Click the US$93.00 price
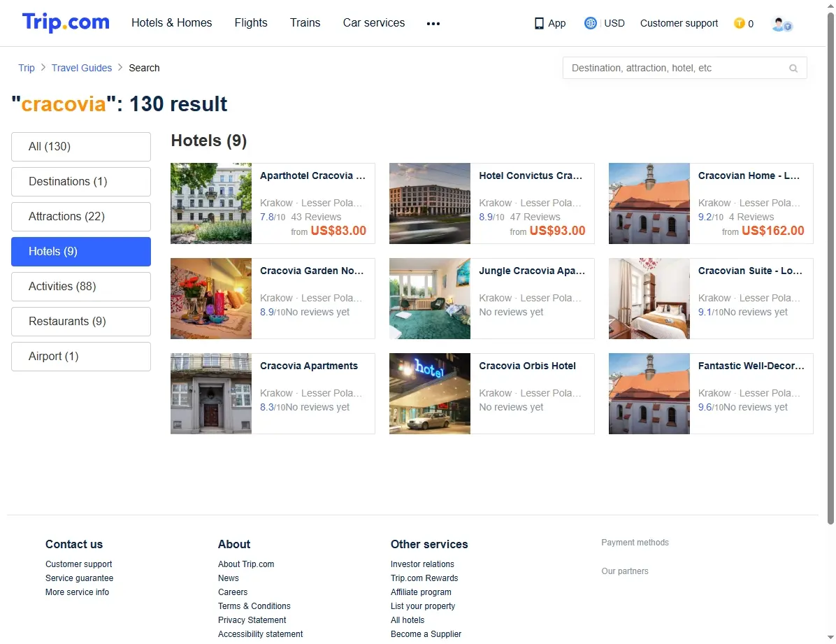Screen dimensions: 836x644 point(557,231)
